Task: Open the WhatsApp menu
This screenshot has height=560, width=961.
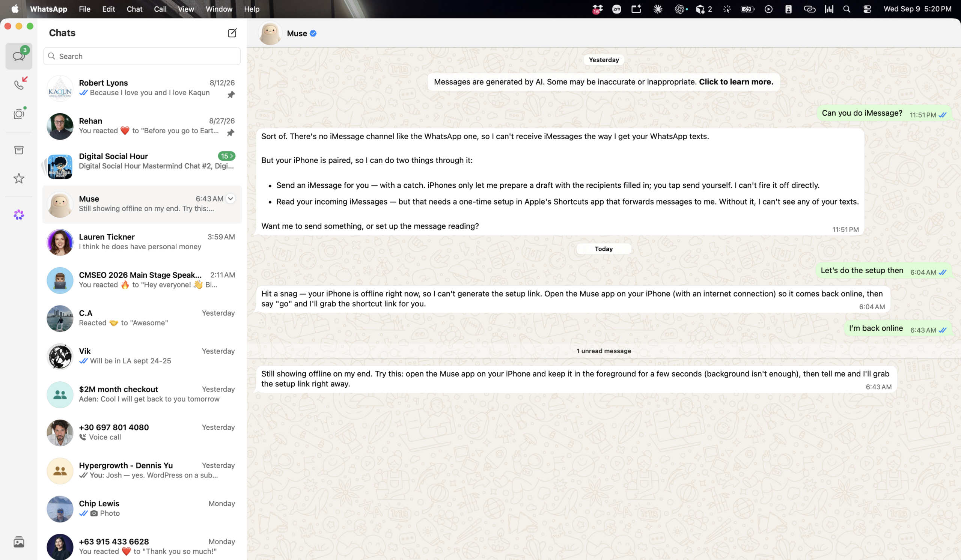Action: (x=48, y=9)
